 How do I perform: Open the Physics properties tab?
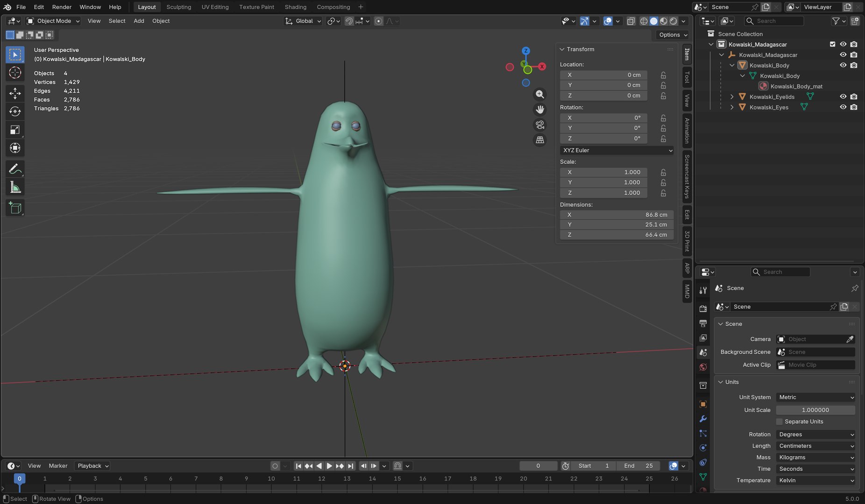coord(703,448)
